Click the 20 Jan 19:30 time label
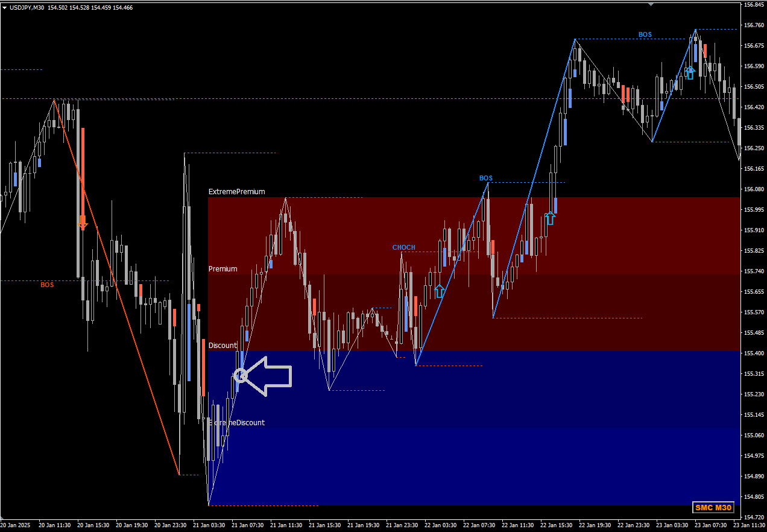 point(132,525)
